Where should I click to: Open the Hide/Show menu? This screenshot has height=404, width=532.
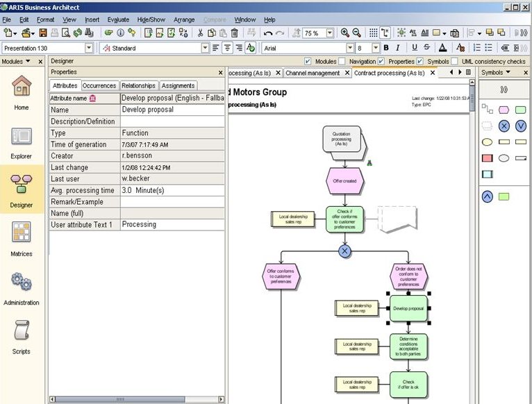151,19
